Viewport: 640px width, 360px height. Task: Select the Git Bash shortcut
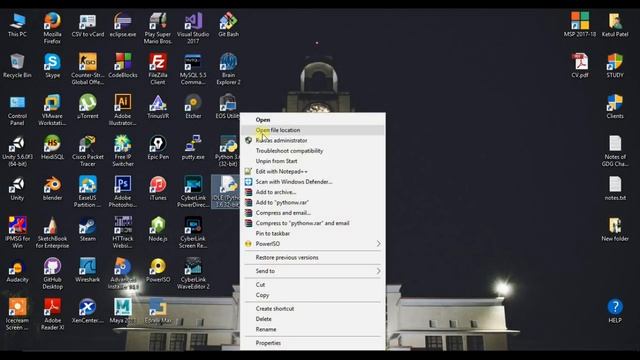point(228,25)
